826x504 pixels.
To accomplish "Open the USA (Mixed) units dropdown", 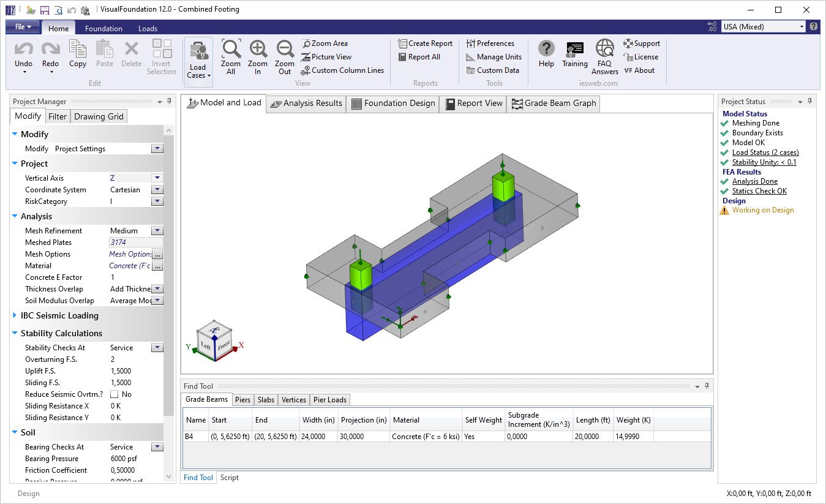I will (x=764, y=26).
